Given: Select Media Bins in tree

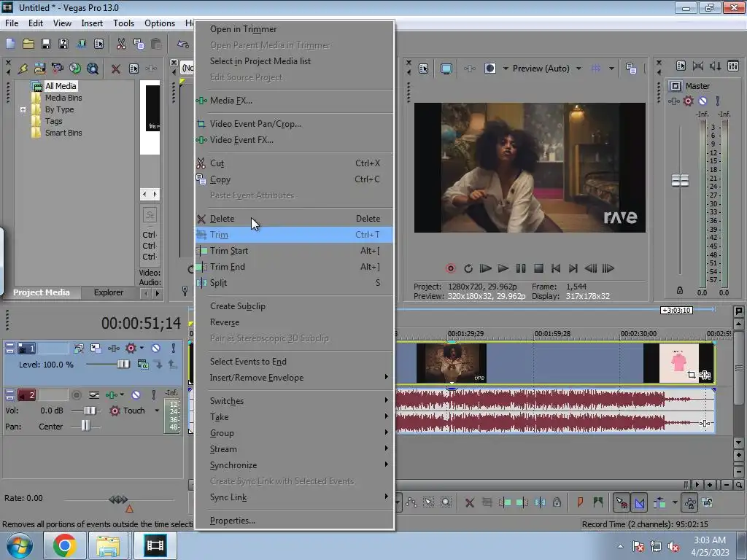Looking at the screenshot, I should pyautogui.click(x=63, y=98).
